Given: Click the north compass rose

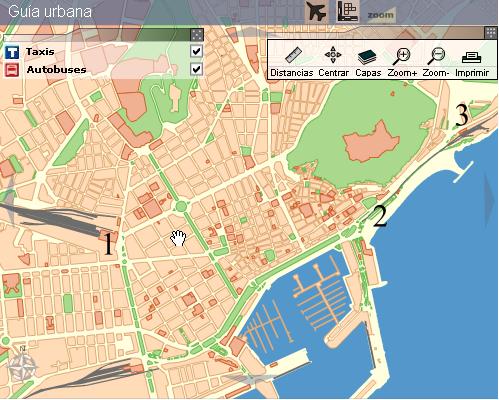Looking at the screenshot, I should [x=22, y=365].
